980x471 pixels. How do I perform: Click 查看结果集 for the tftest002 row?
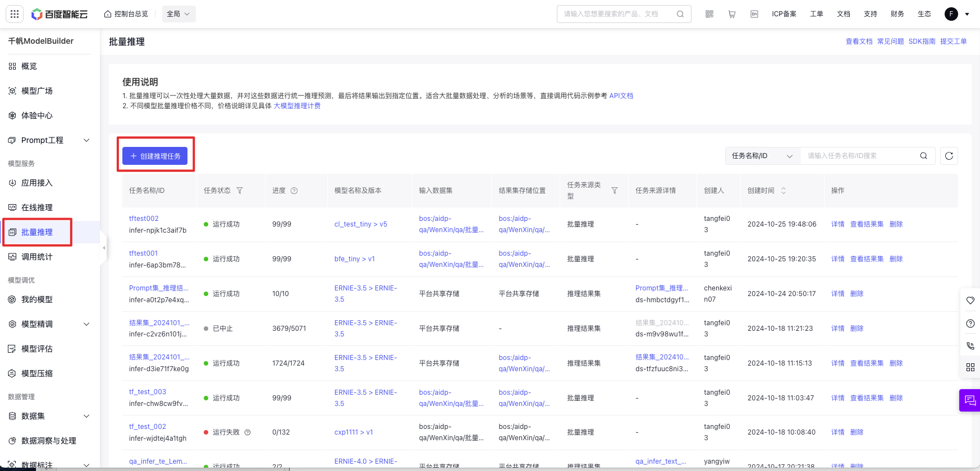pos(867,224)
